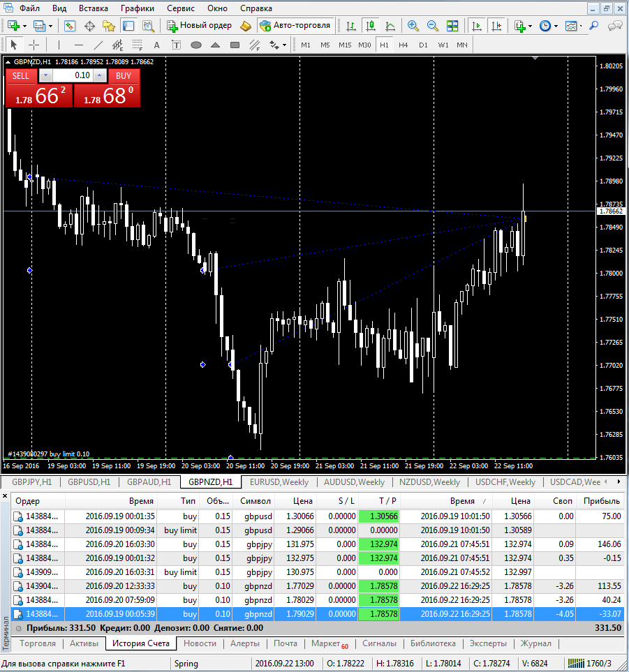Toggle the Авто-торговля button
The width and height of the screenshot is (629, 672).
295,26
